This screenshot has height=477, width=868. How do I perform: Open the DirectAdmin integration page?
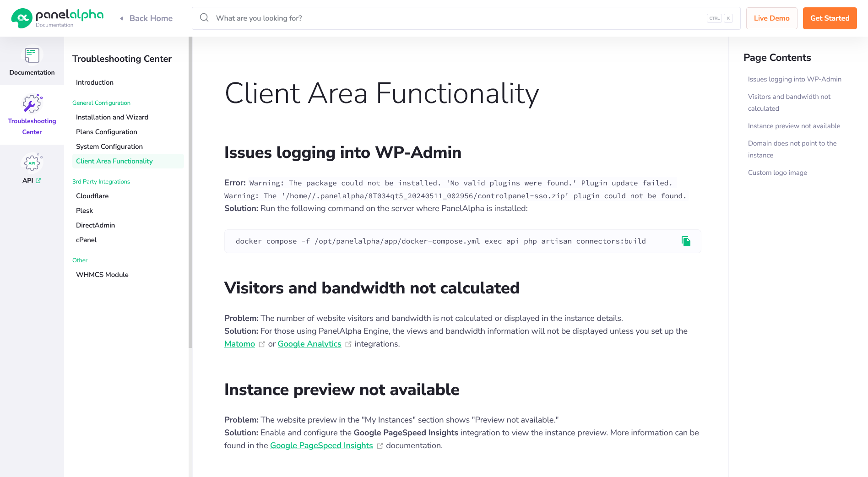point(96,225)
